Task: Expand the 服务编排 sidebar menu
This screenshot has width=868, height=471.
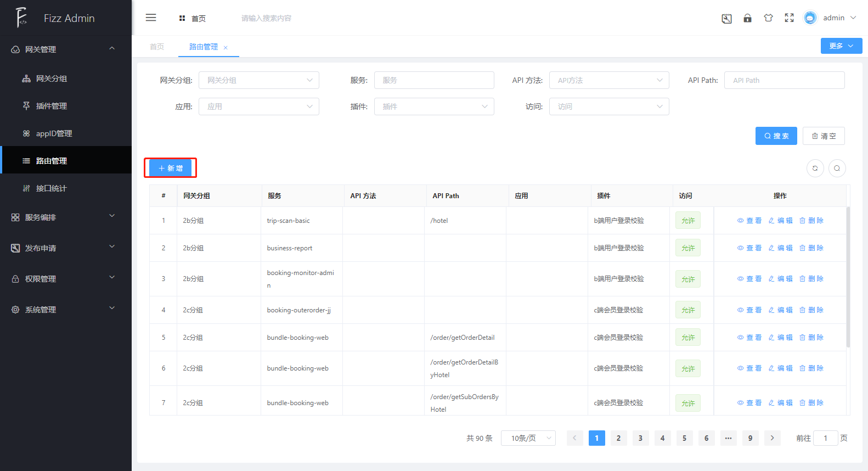Action: [66, 217]
